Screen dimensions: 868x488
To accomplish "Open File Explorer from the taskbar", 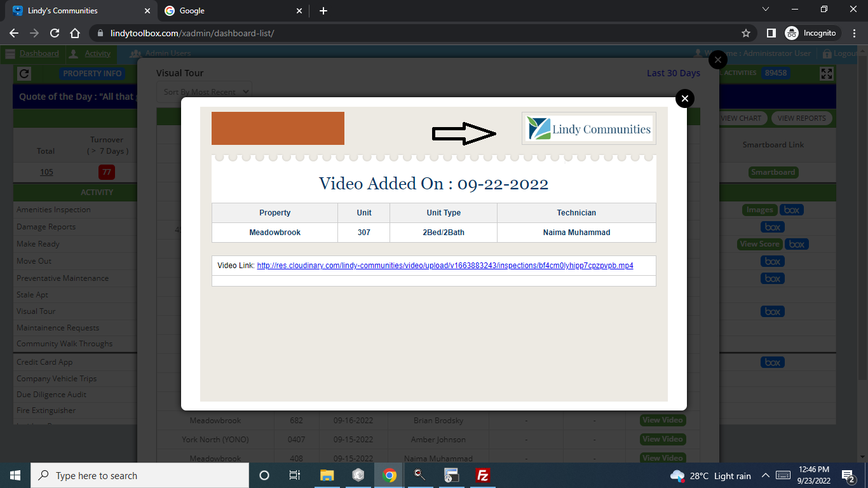I will (x=327, y=475).
